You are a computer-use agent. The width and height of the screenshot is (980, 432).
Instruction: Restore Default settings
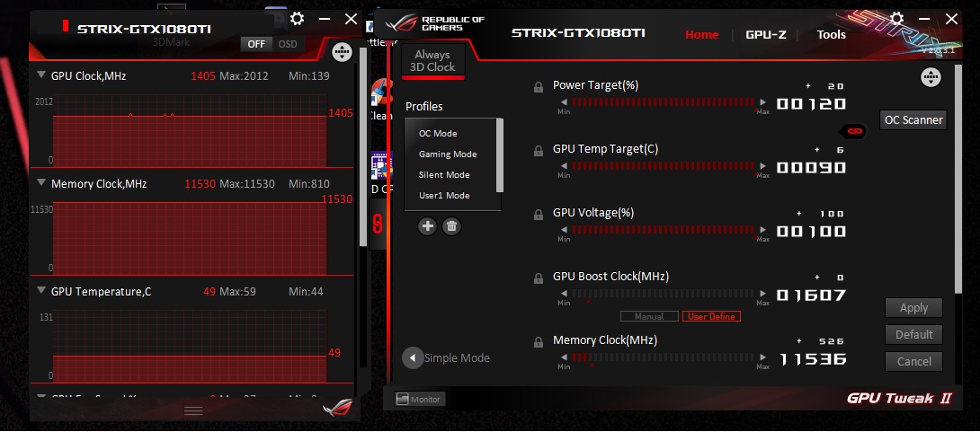coord(913,335)
